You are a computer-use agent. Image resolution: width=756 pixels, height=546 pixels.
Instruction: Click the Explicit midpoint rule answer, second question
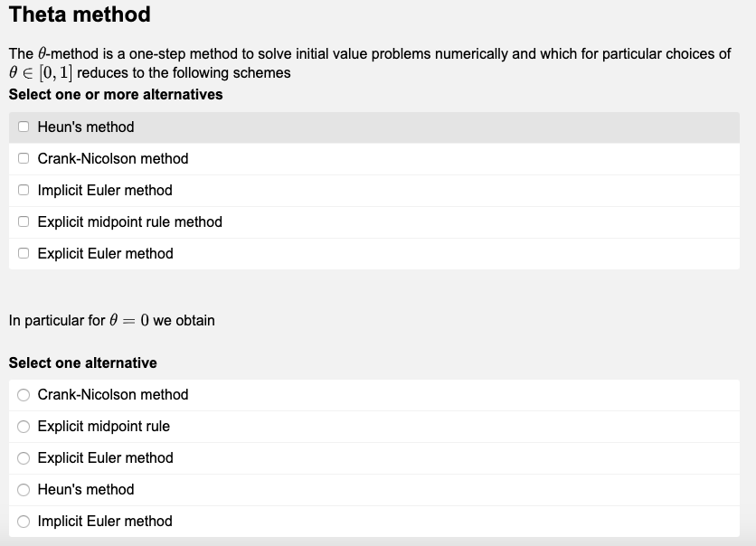click(x=362, y=427)
